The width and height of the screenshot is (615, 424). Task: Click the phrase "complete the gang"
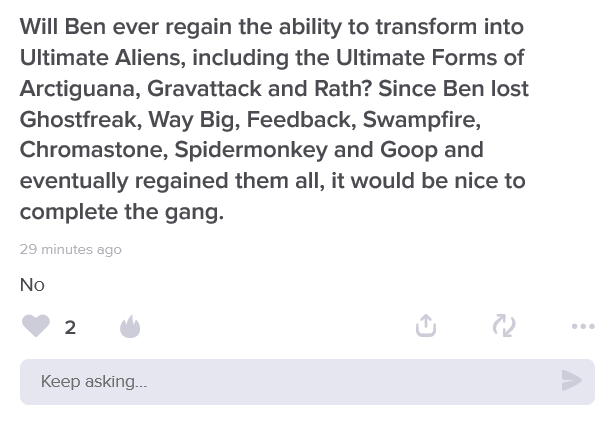119,212
